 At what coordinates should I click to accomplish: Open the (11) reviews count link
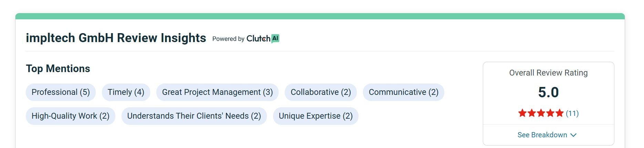572,113
